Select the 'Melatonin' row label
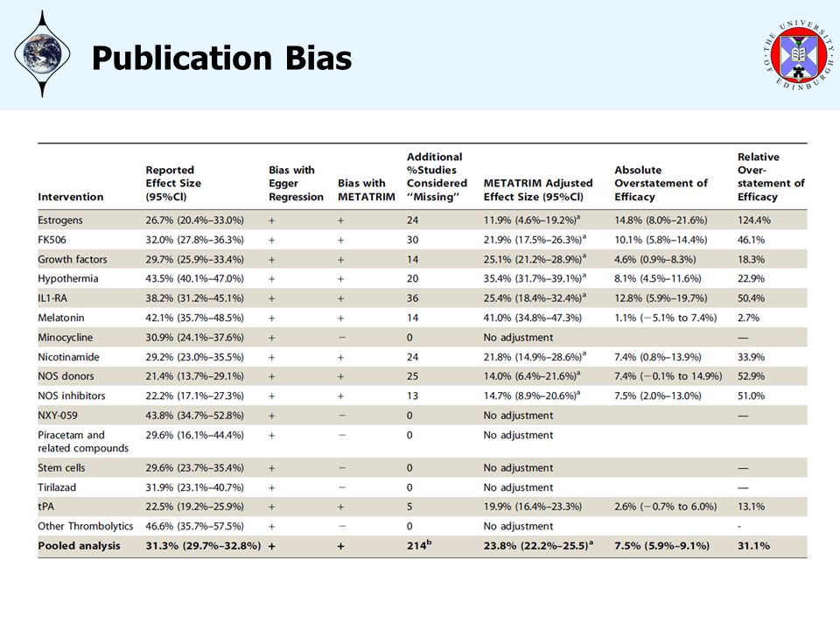The height and width of the screenshot is (630, 840). click(x=61, y=318)
